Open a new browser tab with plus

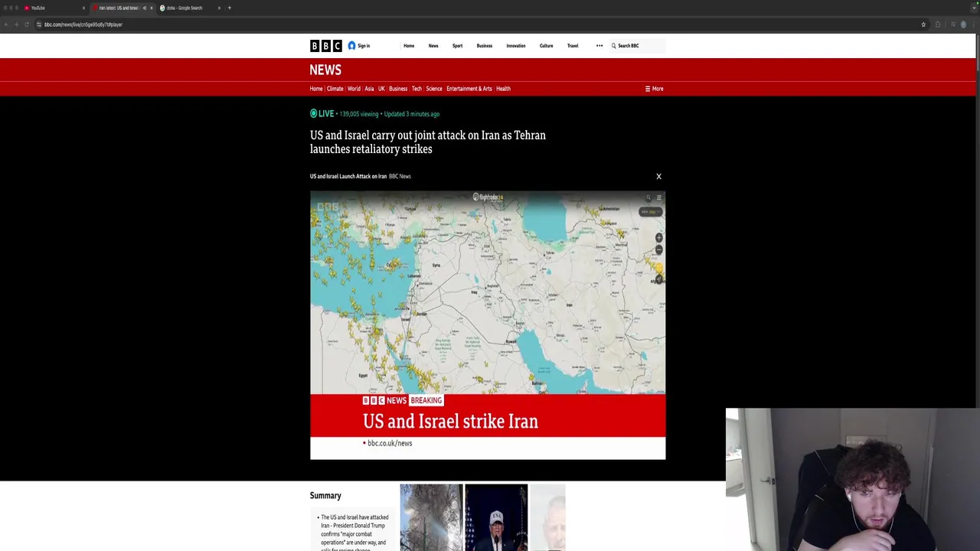(x=229, y=8)
